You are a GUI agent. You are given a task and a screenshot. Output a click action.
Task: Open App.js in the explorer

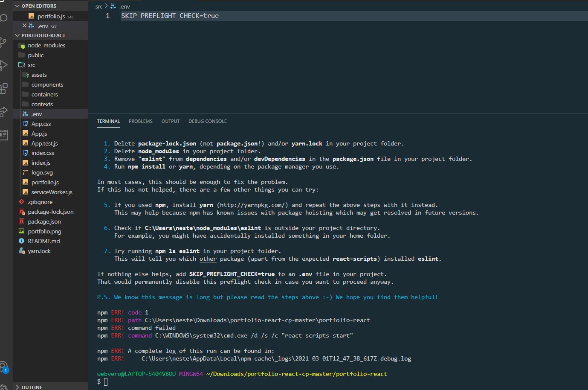click(50, 134)
